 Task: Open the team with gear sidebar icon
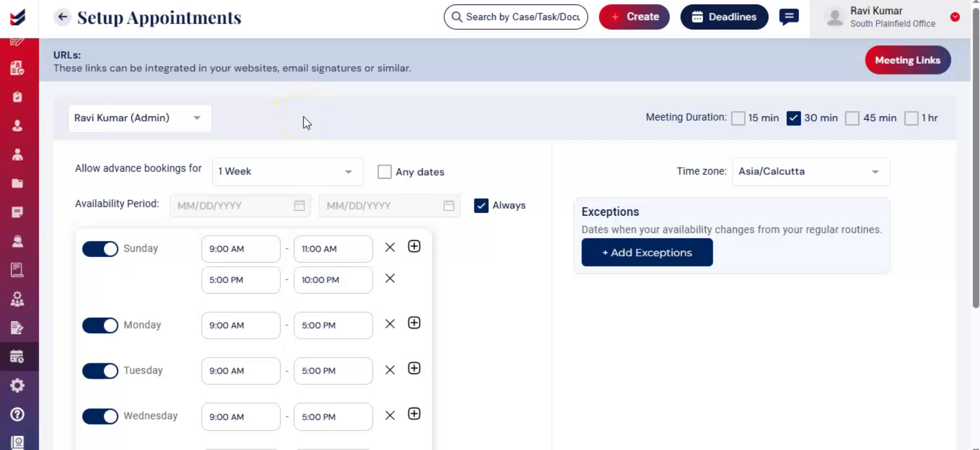17,299
